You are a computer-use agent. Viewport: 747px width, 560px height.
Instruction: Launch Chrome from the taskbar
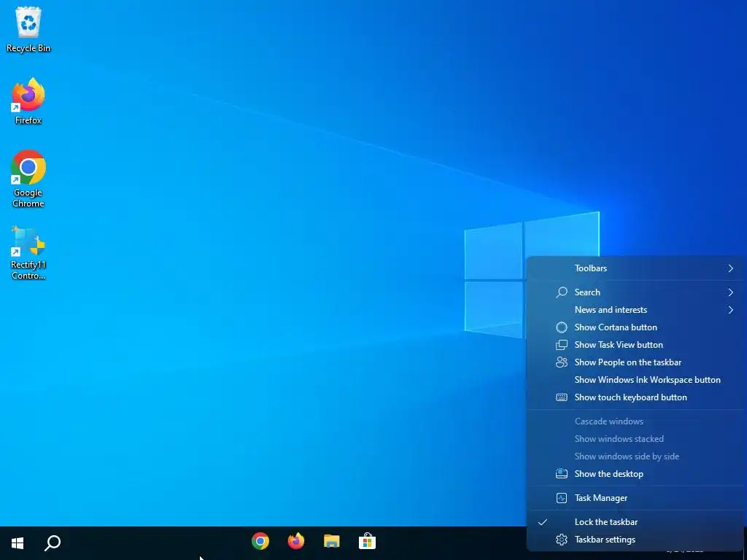pyautogui.click(x=260, y=542)
